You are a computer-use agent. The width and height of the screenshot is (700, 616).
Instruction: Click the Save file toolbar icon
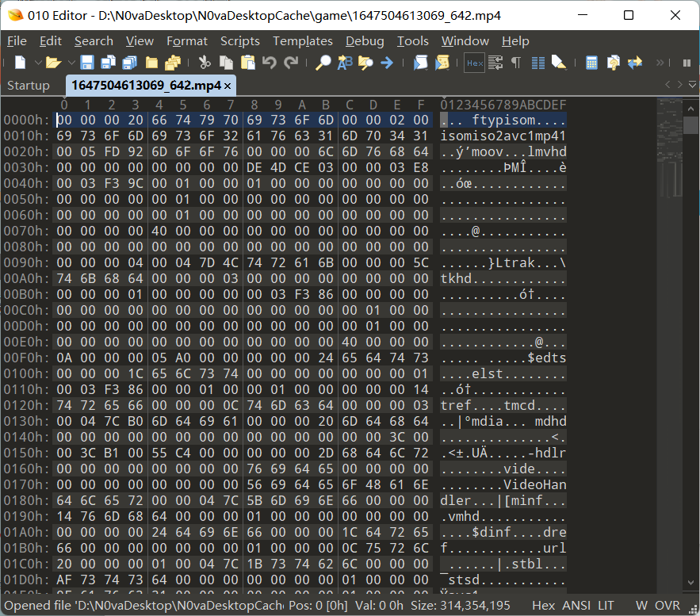(86, 63)
